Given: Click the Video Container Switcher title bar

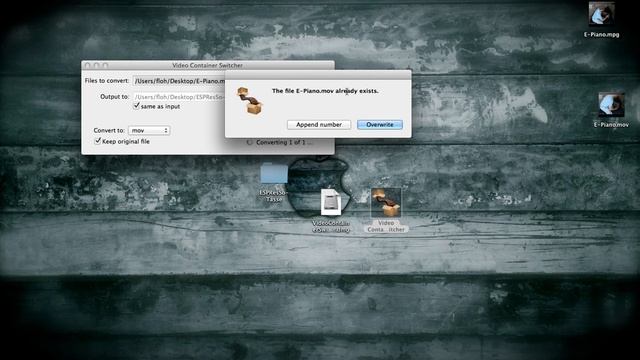Looking at the screenshot, I should [x=208, y=65].
